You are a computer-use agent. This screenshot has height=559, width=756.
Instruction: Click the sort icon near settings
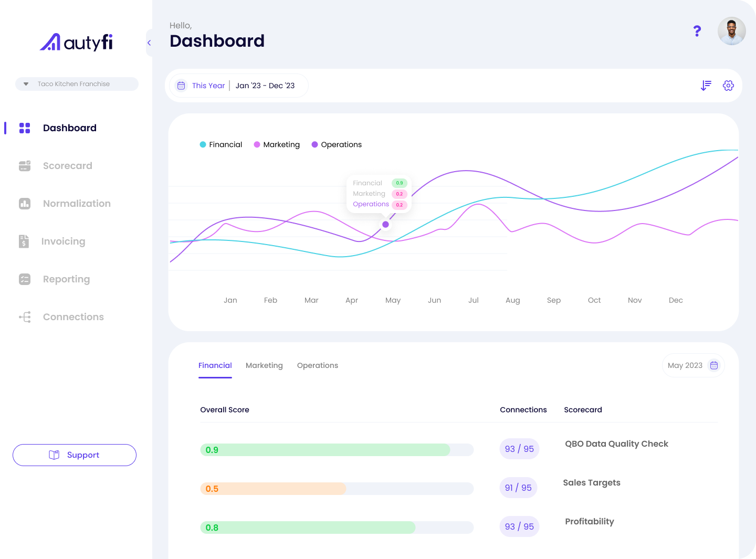coord(706,85)
